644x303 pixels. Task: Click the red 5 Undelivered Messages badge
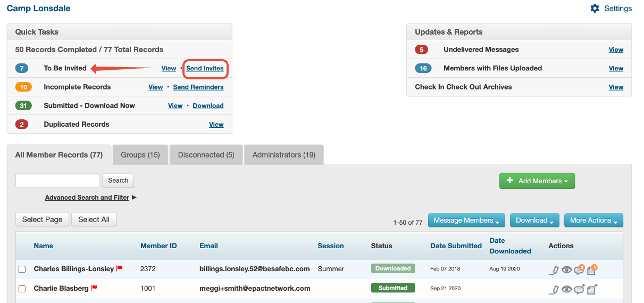422,50
